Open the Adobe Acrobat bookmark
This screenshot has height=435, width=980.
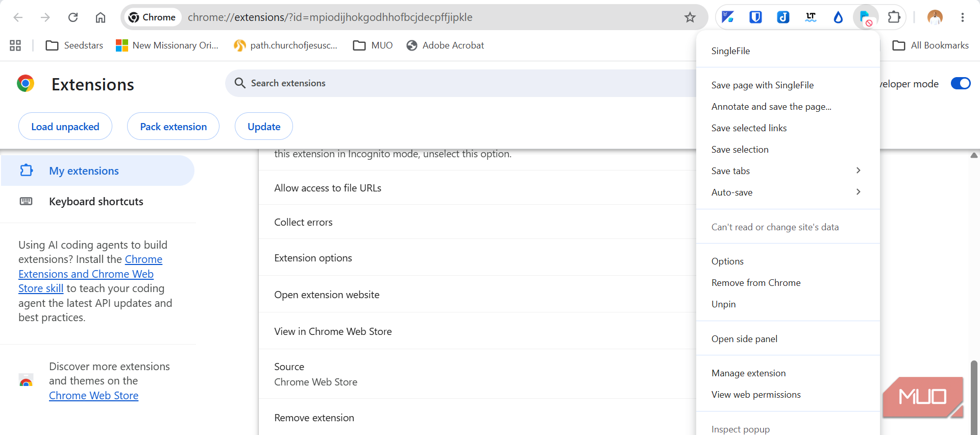click(445, 45)
